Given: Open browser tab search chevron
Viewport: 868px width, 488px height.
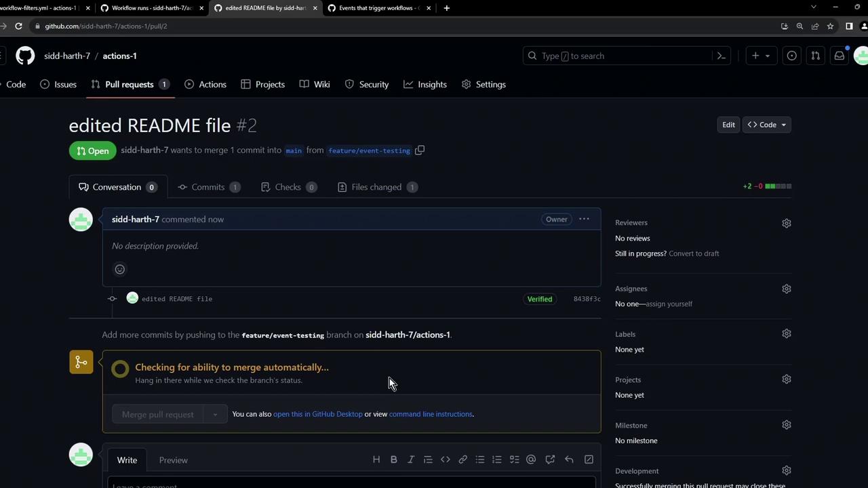Looking at the screenshot, I should click(813, 7).
